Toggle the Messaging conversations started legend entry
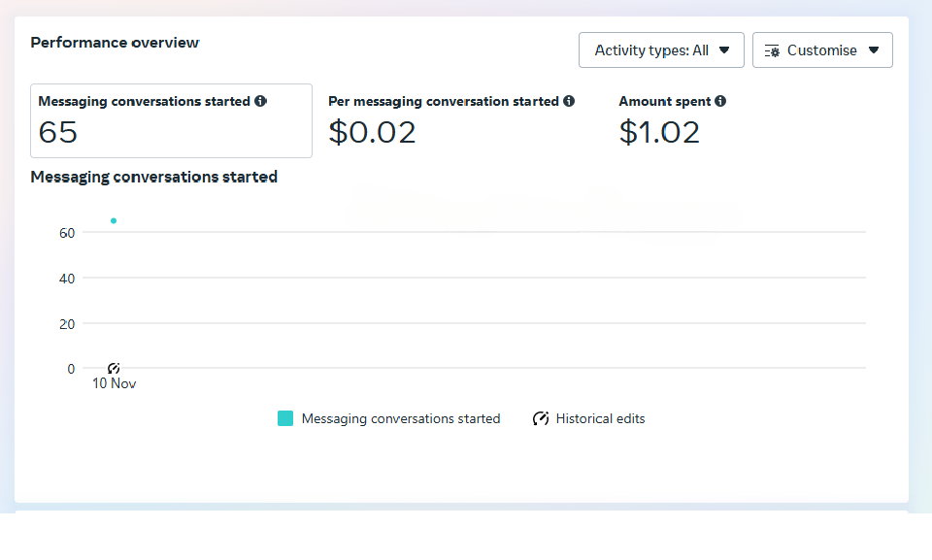 coord(401,418)
